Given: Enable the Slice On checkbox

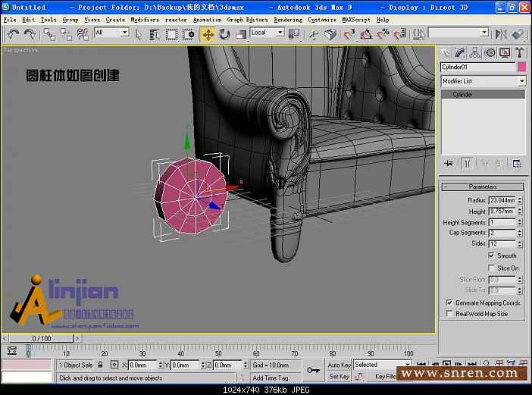Looking at the screenshot, I should coord(491,268).
